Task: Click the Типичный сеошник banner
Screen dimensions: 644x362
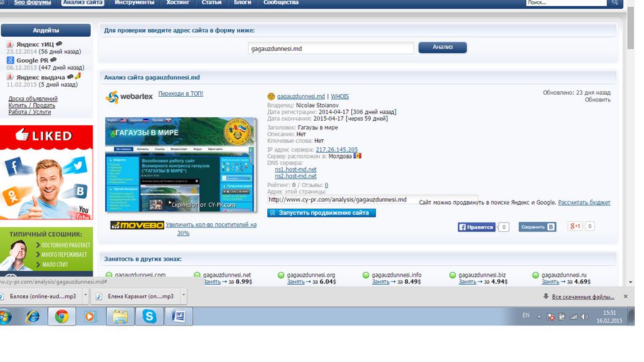Action: [x=47, y=251]
